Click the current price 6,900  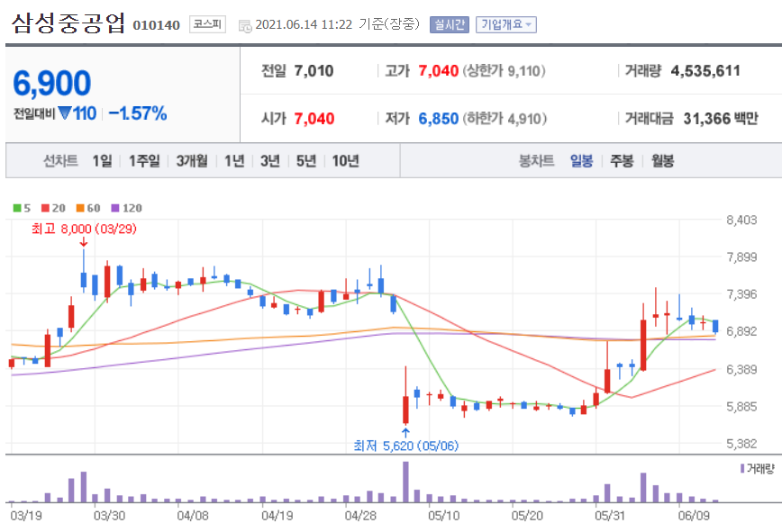pos(52,83)
